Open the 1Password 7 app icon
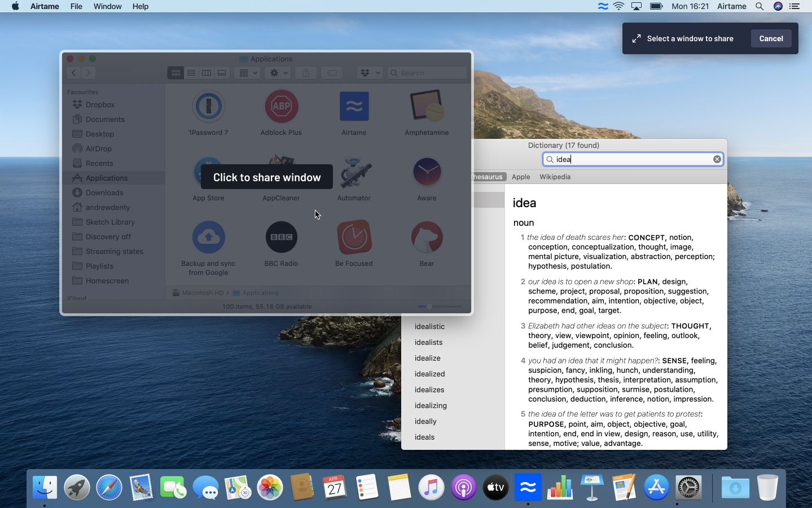The height and width of the screenshot is (508, 812). (x=208, y=106)
